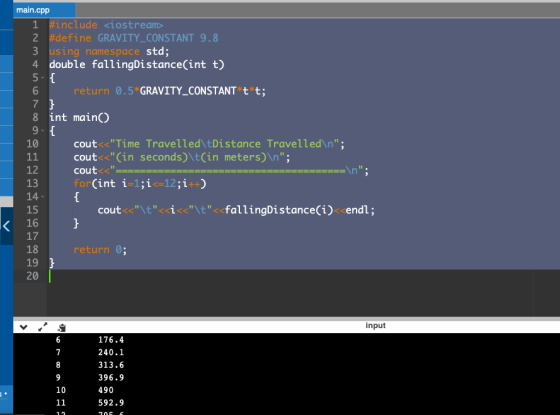Click line number 17 in the gutter

click(32, 236)
